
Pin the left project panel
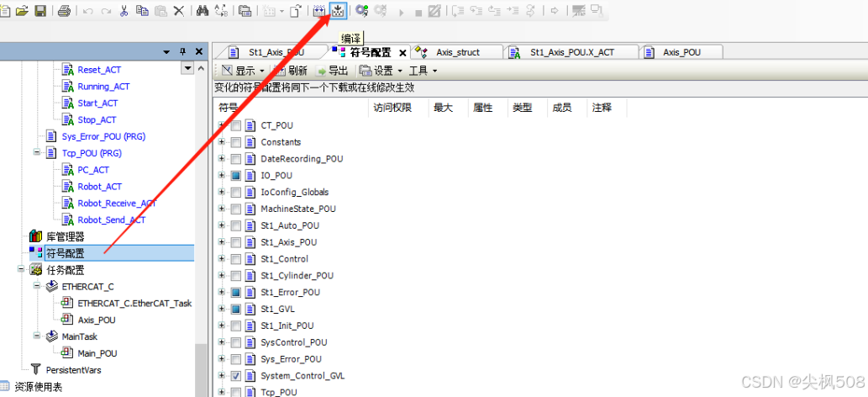tap(182, 51)
